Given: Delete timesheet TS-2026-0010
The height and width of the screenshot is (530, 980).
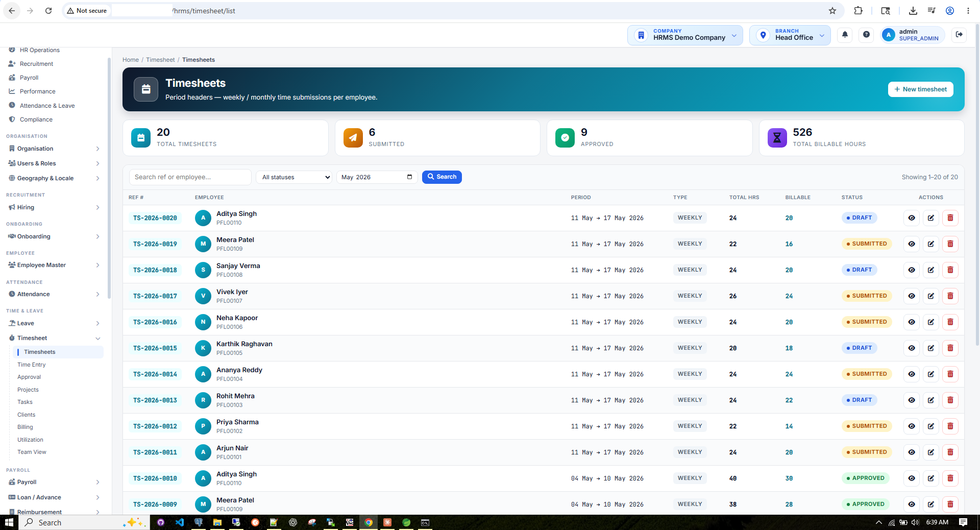Looking at the screenshot, I should click(x=950, y=478).
